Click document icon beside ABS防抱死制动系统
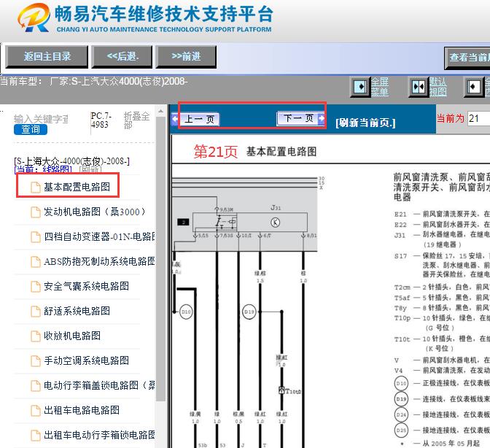Image resolution: width=490 pixels, height=448 pixels. [36, 262]
